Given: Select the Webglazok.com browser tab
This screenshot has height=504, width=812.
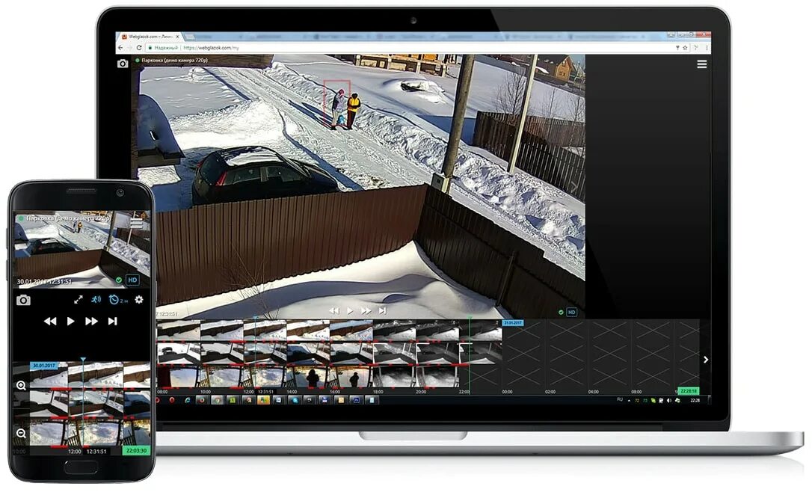Looking at the screenshot, I should [x=150, y=37].
